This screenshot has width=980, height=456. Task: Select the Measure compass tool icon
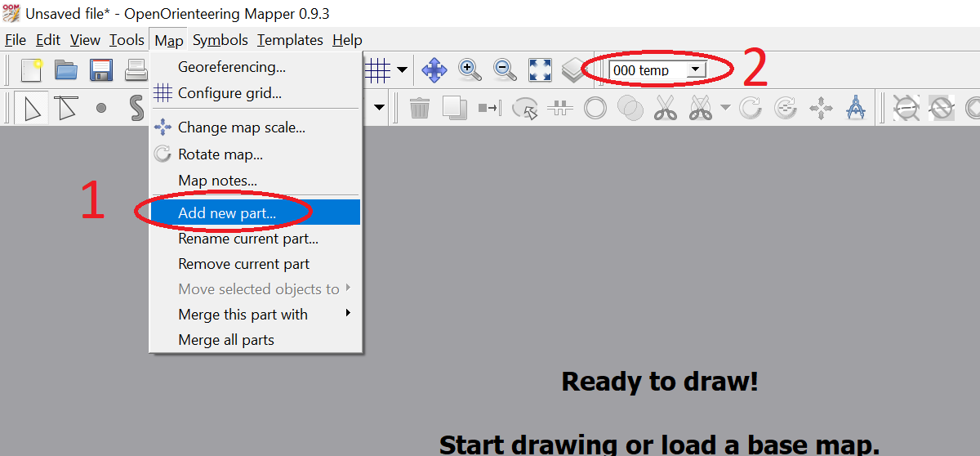[x=855, y=108]
